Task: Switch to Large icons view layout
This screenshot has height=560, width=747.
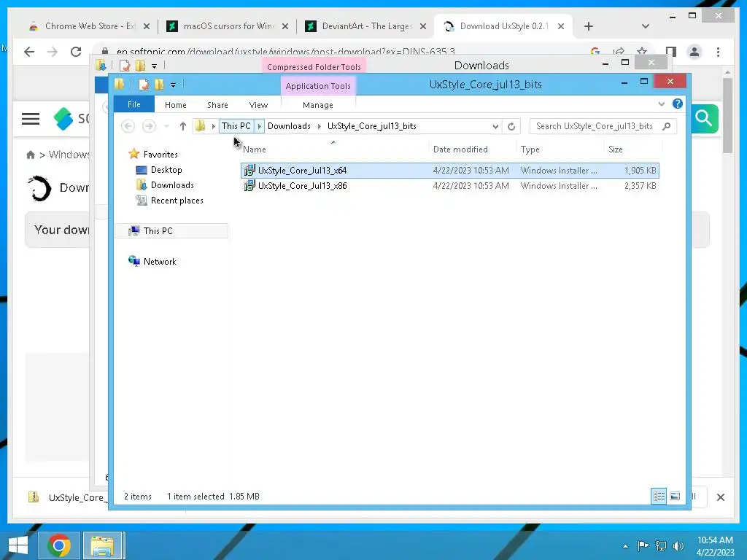Action: [x=675, y=496]
